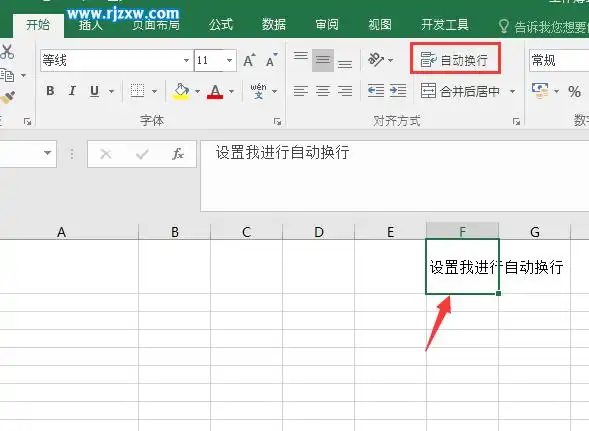Viewport: 589px width, 431px height.
Task: Align text right
Action: click(x=345, y=91)
